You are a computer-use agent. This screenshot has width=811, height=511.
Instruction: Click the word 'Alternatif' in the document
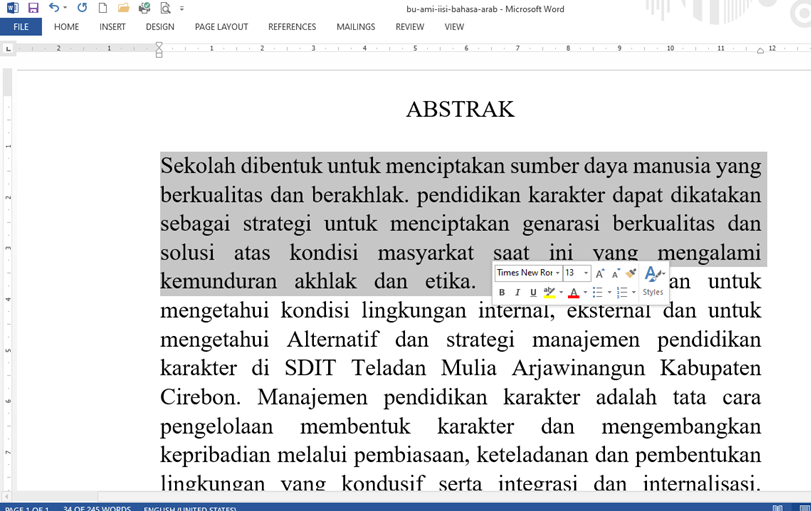(x=333, y=340)
